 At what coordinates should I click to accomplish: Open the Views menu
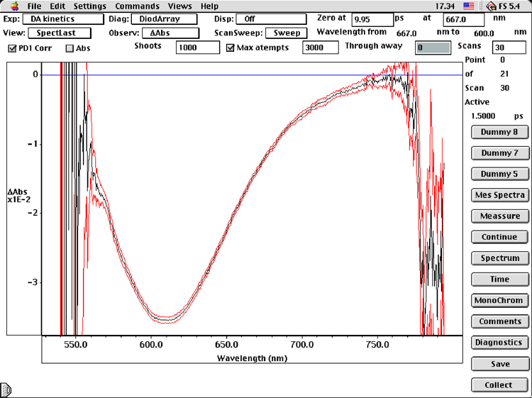coord(180,6)
